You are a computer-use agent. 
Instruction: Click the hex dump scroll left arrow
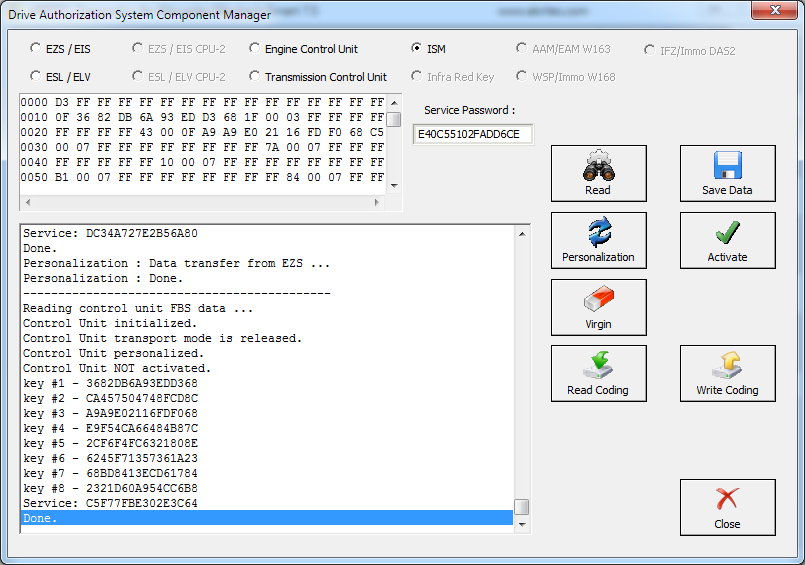(x=28, y=202)
